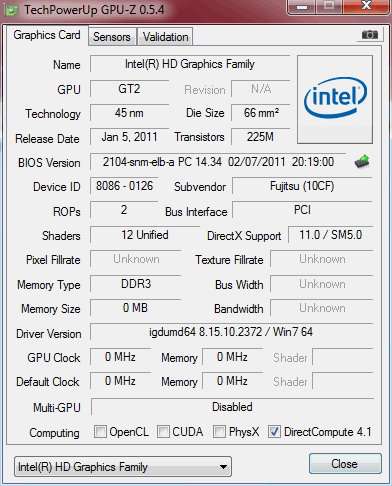Click the GPU-Z app icon in title bar
Image resolution: width=392 pixels, height=486 pixels.
[x=11, y=10]
